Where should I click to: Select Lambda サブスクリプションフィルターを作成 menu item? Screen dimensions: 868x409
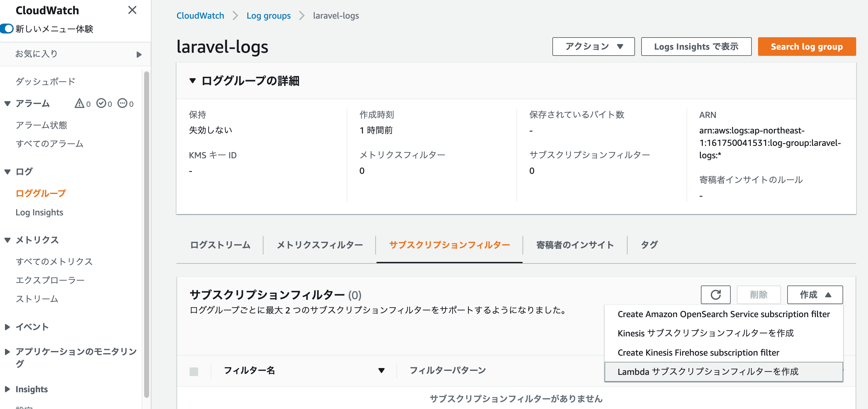(x=708, y=372)
